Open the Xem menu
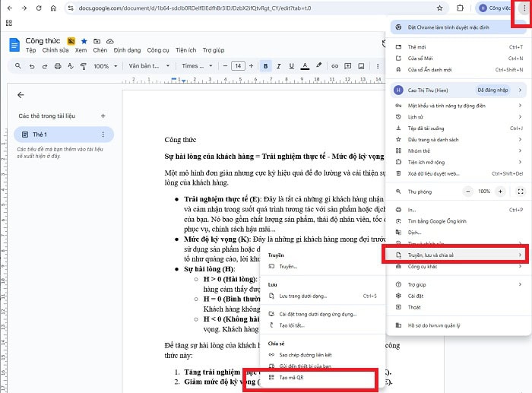 [x=81, y=50]
